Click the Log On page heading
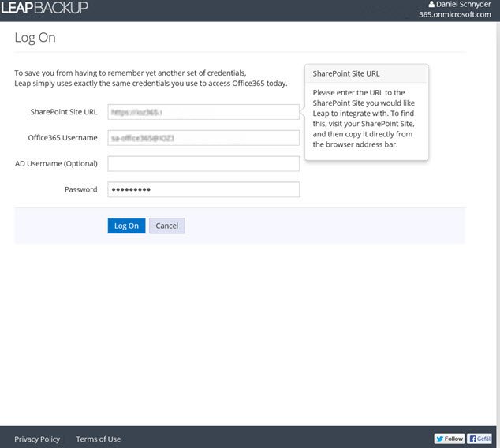Viewport: 500px width, 448px height. coord(35,38)
